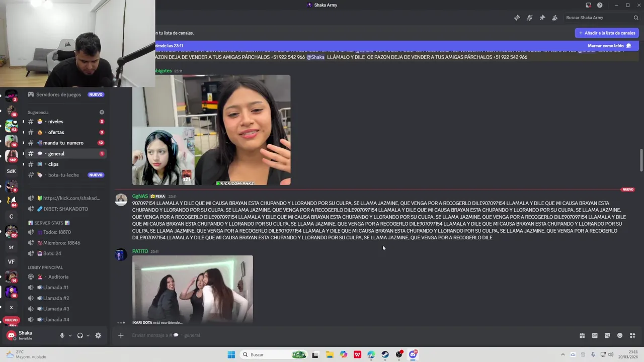
Task: Toggle the notification settings bell icon
Action: pyautogui.click(x=529, y=18)
